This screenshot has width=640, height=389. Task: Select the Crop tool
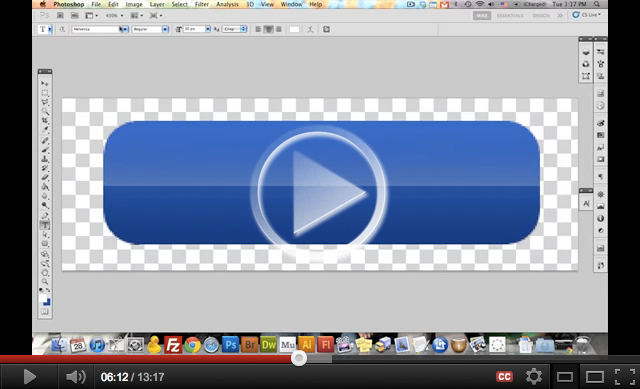44,120
